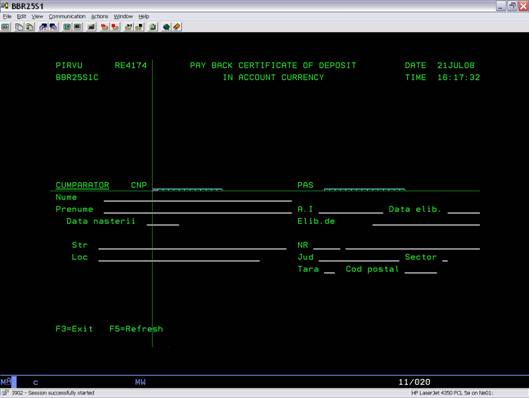The width and height of the screenshot is (529, 398).
Task: Open the Communication menu
Action: [x=67, y=16]
